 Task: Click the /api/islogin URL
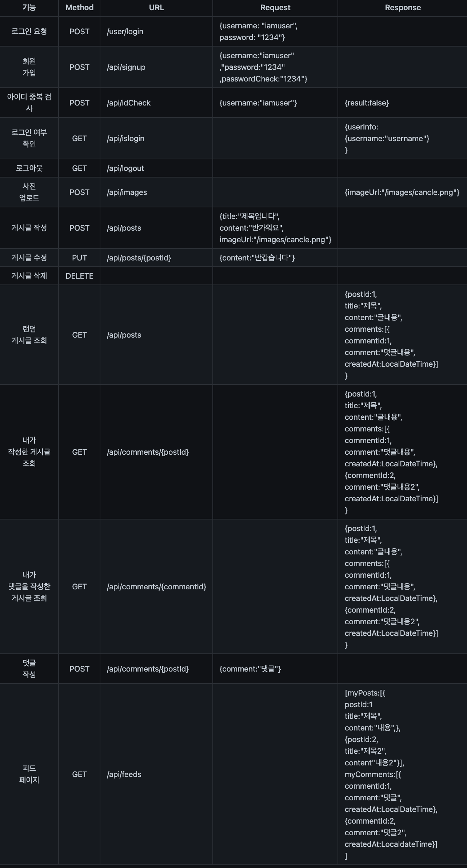[x=125, y=139]
